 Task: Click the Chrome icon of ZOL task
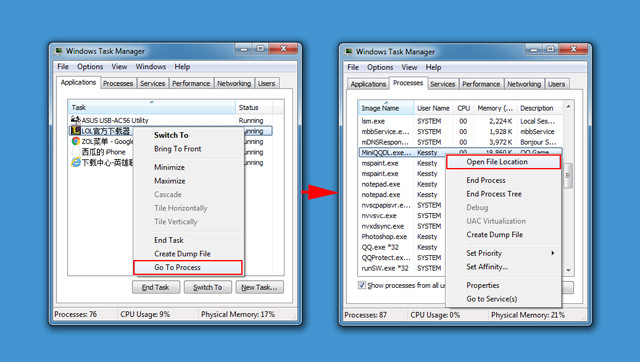point(76,141)
